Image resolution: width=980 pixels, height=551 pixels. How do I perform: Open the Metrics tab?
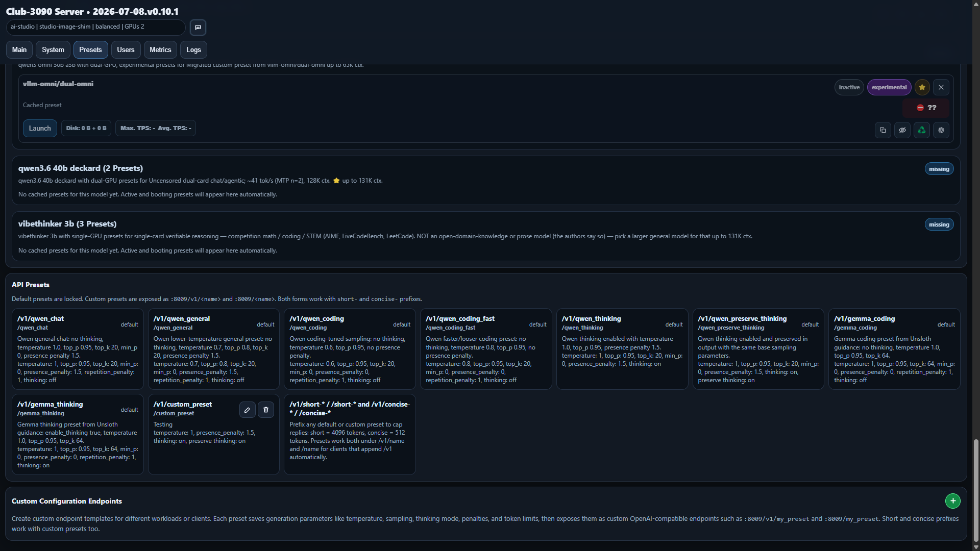pyautogui.click(x=160, y=49)
